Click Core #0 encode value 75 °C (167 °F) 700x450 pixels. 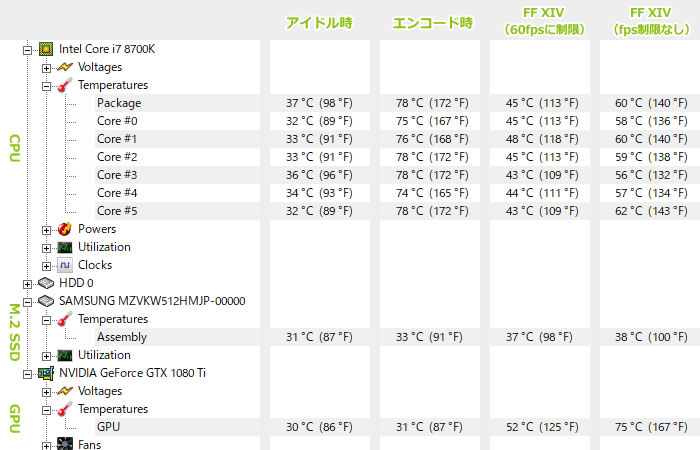coord(432,121)
